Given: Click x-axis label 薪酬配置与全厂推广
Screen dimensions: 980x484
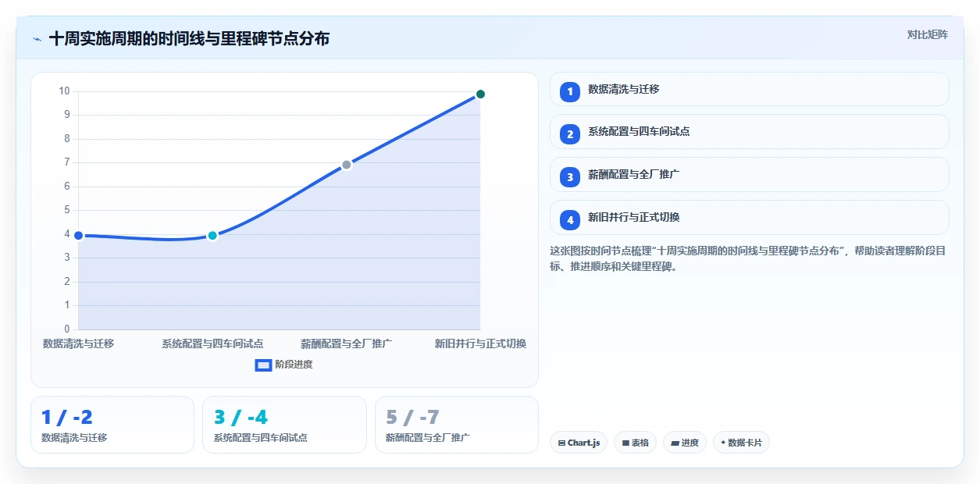Looking at the screenshot, I should pos(347,343).
